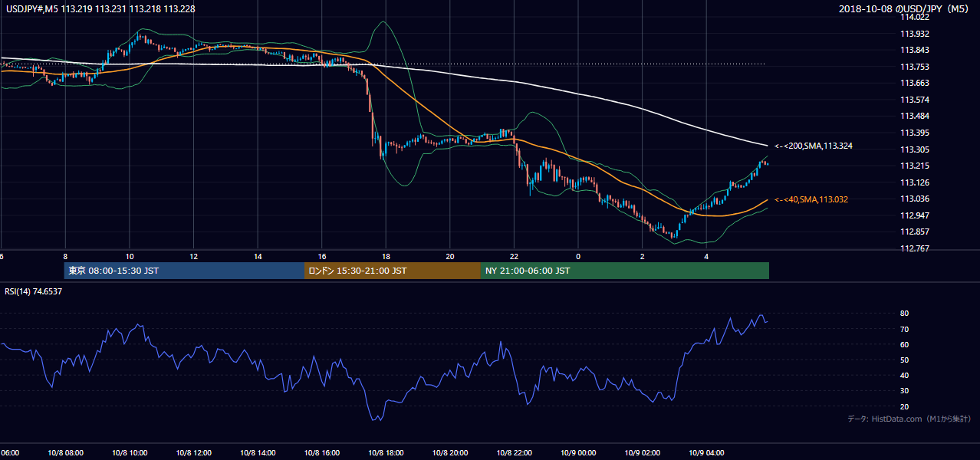Click price axis value 114.022
This screenshot has height=460, width=980.
click(x=915, y=17)
